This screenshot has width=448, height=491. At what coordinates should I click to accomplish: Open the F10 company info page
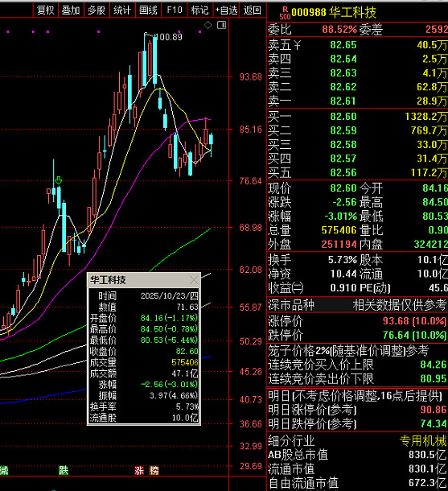pyautogui.click(x=175, y=10)
